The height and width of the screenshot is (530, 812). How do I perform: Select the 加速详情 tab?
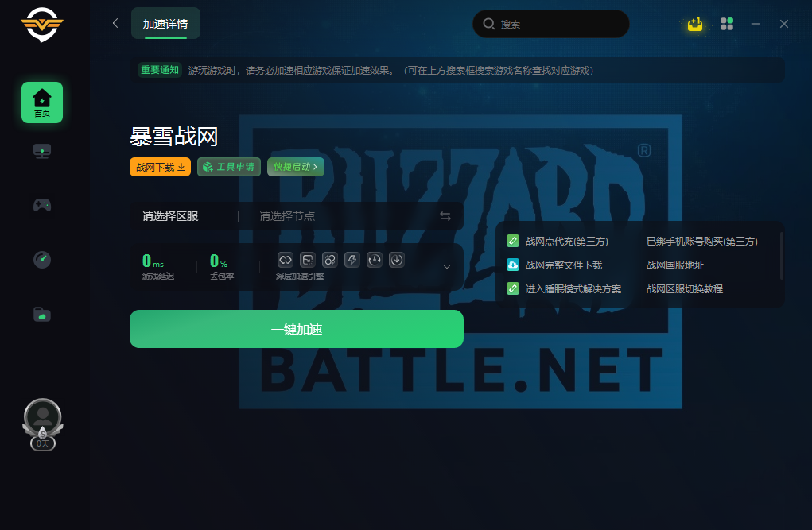[x=165, y=24]
